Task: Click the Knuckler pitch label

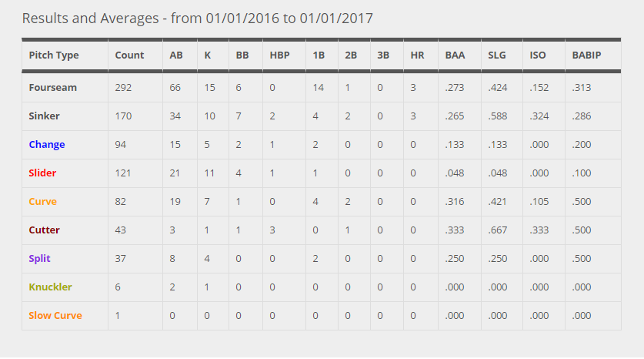Action: (50, 287)
